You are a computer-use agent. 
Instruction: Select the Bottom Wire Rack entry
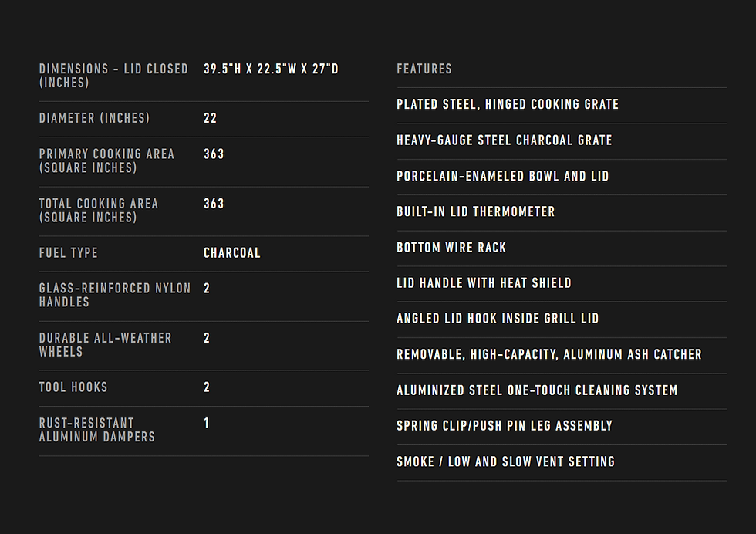[451, 248]
